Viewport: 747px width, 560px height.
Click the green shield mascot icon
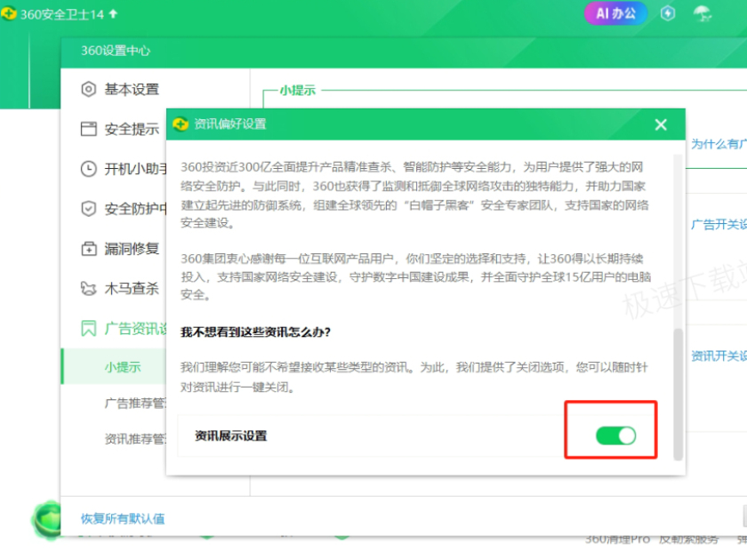[x=46, y=519]
